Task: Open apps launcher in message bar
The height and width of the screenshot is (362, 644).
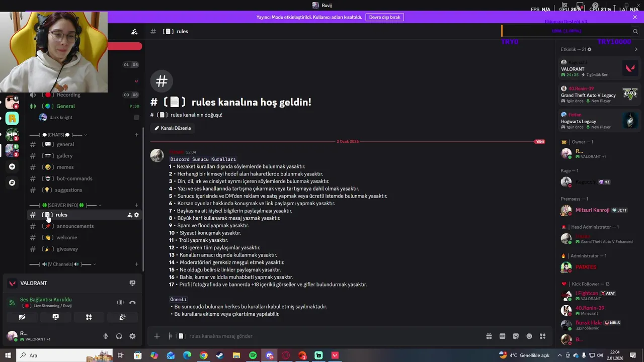Action: (x=543, y=336)
